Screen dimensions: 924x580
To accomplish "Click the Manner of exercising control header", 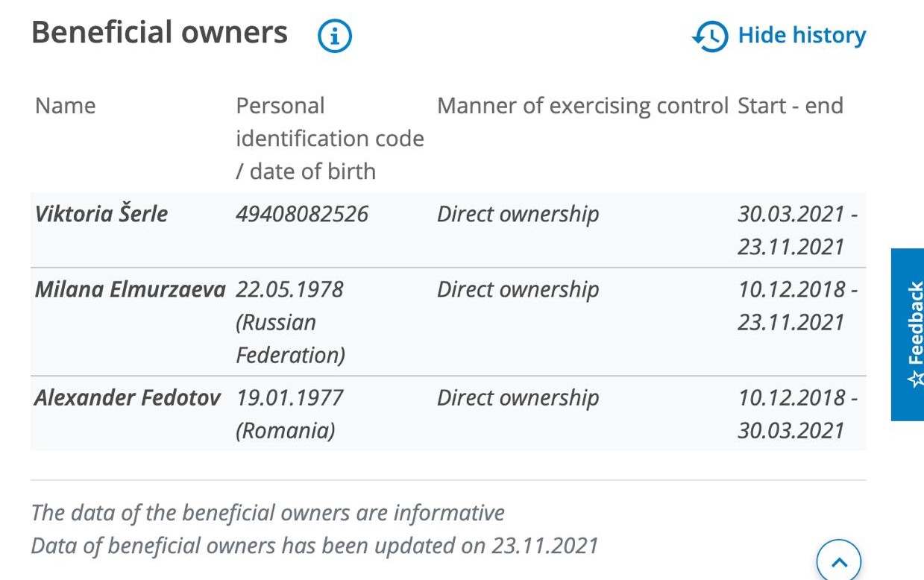I will tap(582, 106).
